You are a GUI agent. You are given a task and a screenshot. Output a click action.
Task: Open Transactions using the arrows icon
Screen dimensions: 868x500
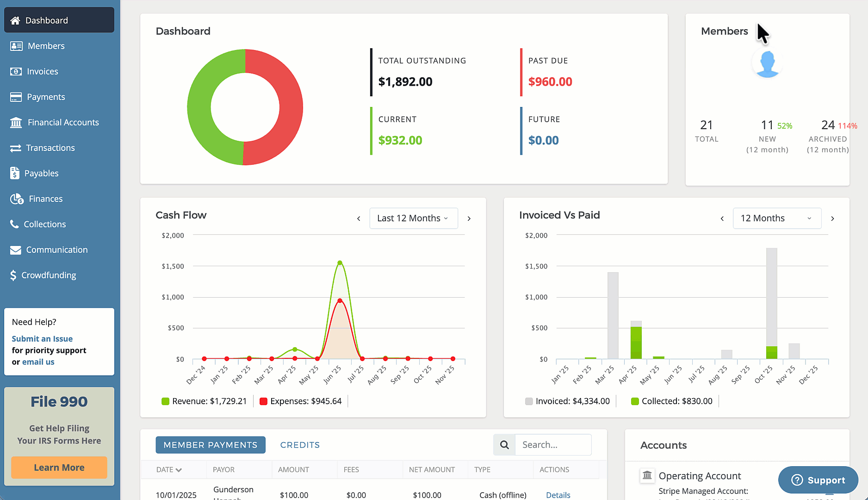tap(16, 148)
